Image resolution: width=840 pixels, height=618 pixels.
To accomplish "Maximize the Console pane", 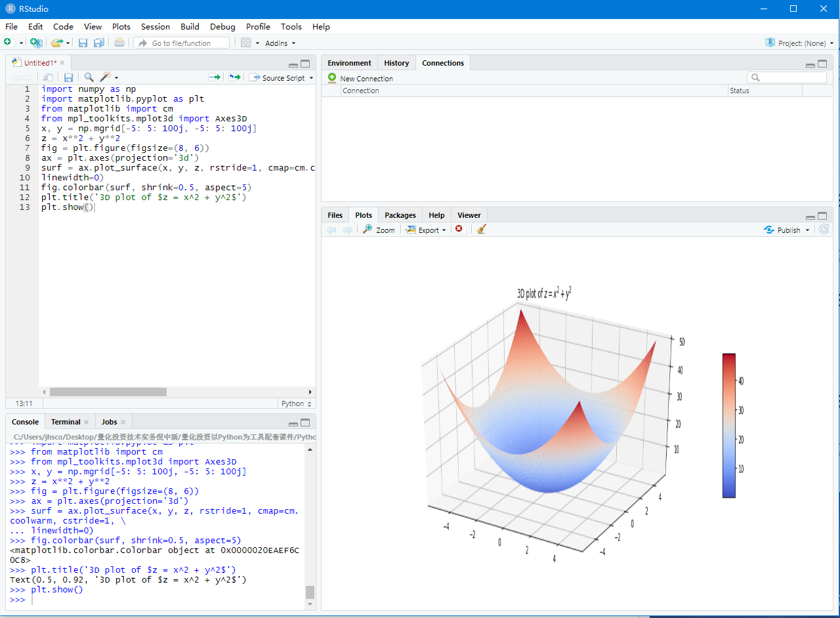I will pos(305,422).
